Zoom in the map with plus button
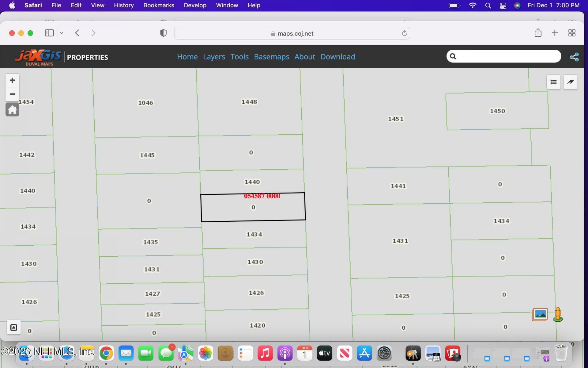588x368 pixels. point(12,80)
